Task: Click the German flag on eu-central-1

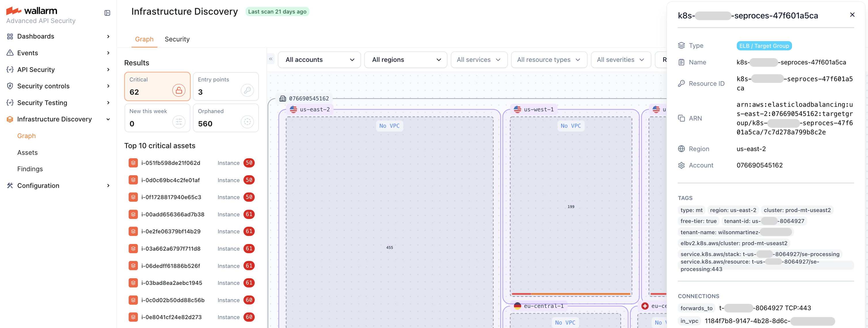Action: 517,306
